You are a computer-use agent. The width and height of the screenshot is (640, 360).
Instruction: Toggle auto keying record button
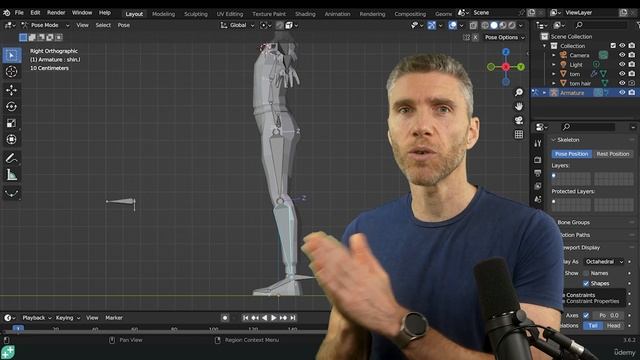(225, 318)
